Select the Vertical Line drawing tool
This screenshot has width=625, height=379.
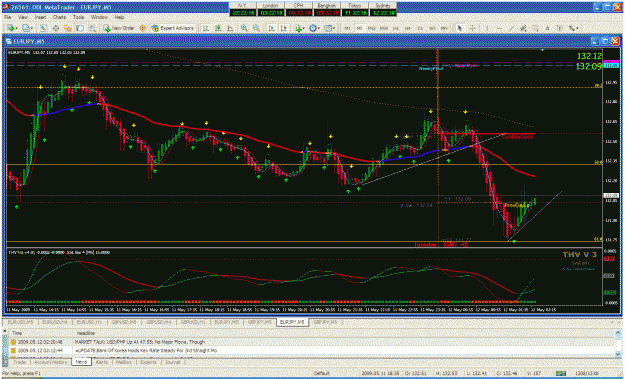pos(487,28)
